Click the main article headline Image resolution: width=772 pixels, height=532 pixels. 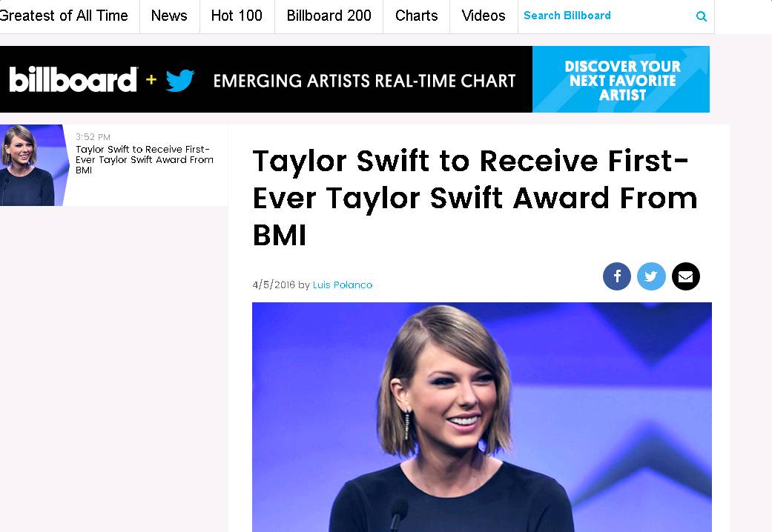pyautogui.click(x=475, y=198)
